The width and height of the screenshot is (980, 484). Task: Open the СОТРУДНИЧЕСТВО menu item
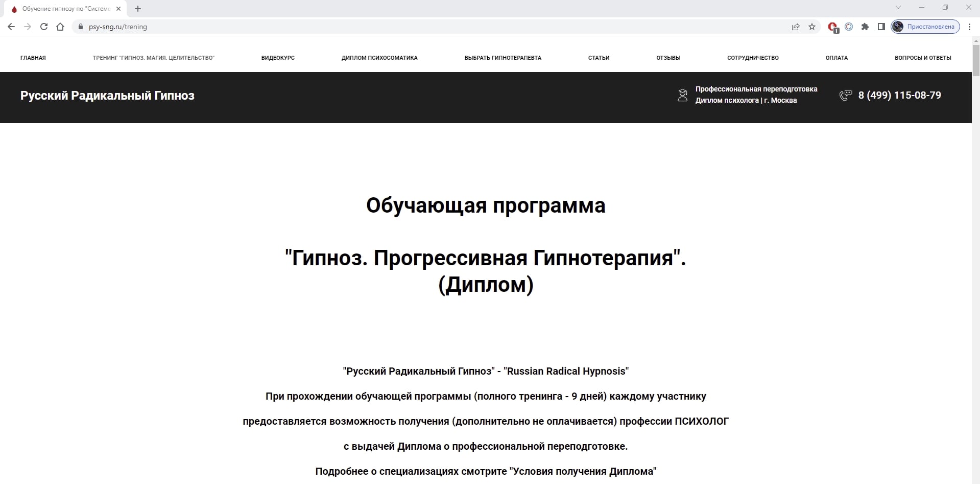[753, 58]
